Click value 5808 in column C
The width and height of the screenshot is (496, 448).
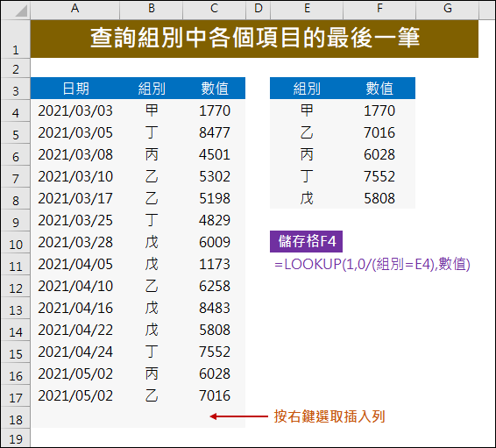[214, 330]
